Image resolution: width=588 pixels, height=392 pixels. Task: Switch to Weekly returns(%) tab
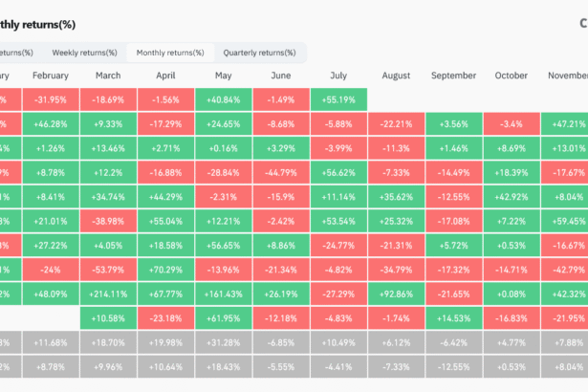click(x=84, y=53)
